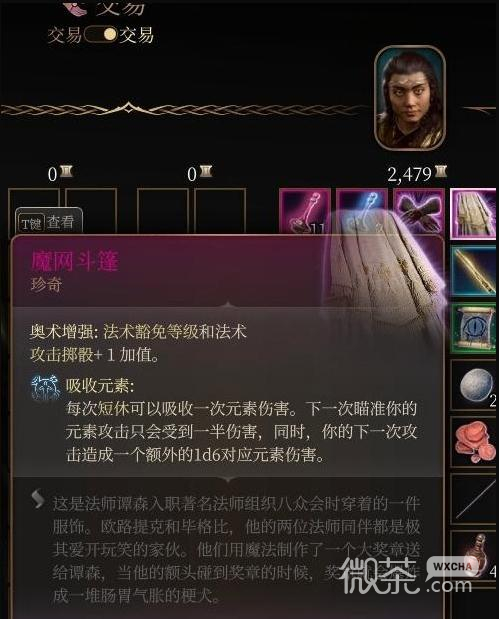Click the left 交易 label beside toggle
499x619 pixels.
64,35
